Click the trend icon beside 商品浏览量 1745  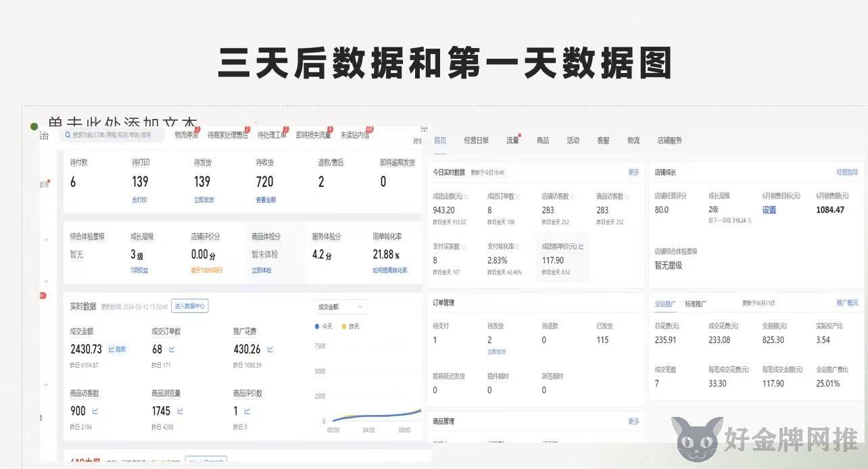pyautogui.click(x=180, y=411)
